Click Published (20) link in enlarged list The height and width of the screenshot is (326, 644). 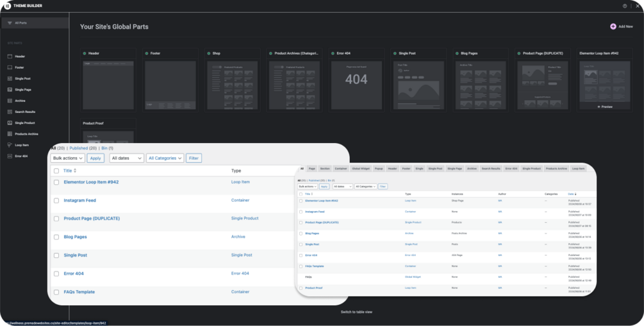pos(83,148)
